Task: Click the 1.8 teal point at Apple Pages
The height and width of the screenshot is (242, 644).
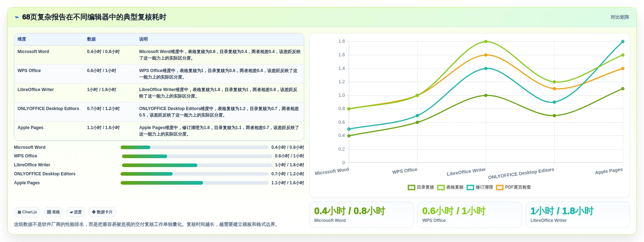Action: coord(623,42)
